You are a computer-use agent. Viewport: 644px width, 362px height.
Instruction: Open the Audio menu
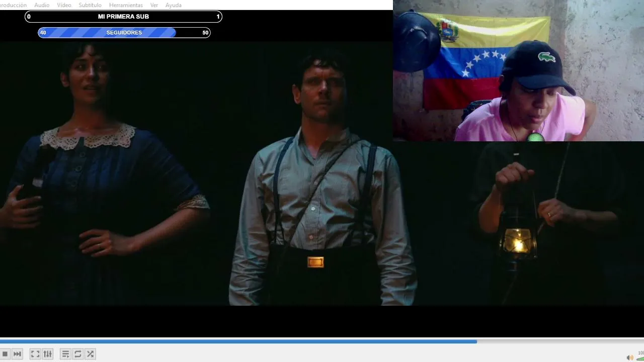42,5
